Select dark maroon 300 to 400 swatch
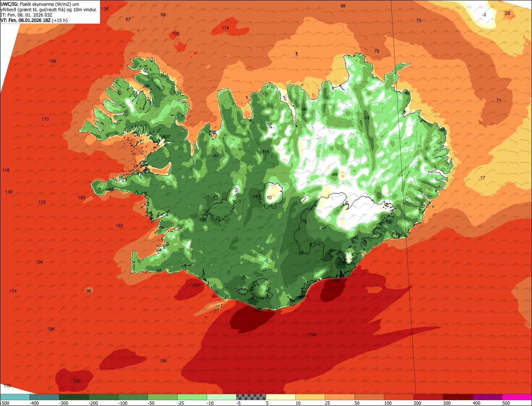 [458, 397]
